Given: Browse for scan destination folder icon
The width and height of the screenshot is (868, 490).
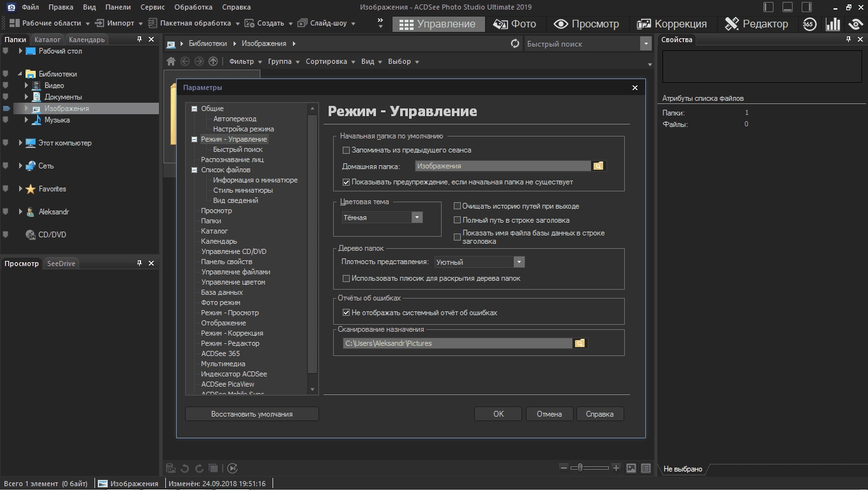Looking at the screenshot, I should coord(580,343).
